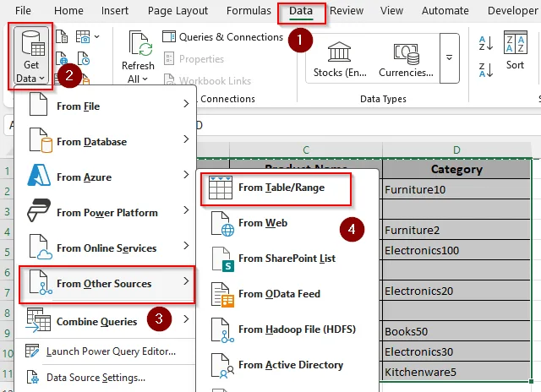Open the Page Layout tab
Image resolution: width=541 pixels, height=392 pixels.
178,11
